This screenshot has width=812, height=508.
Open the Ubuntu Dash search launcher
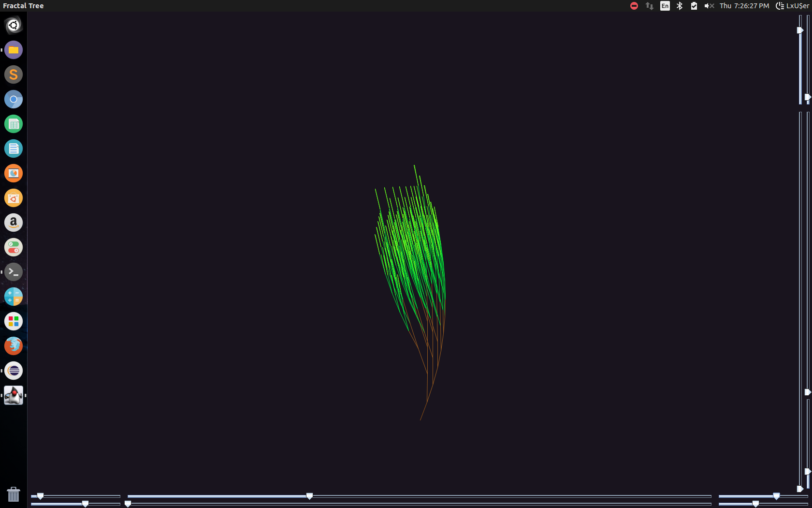14,25
